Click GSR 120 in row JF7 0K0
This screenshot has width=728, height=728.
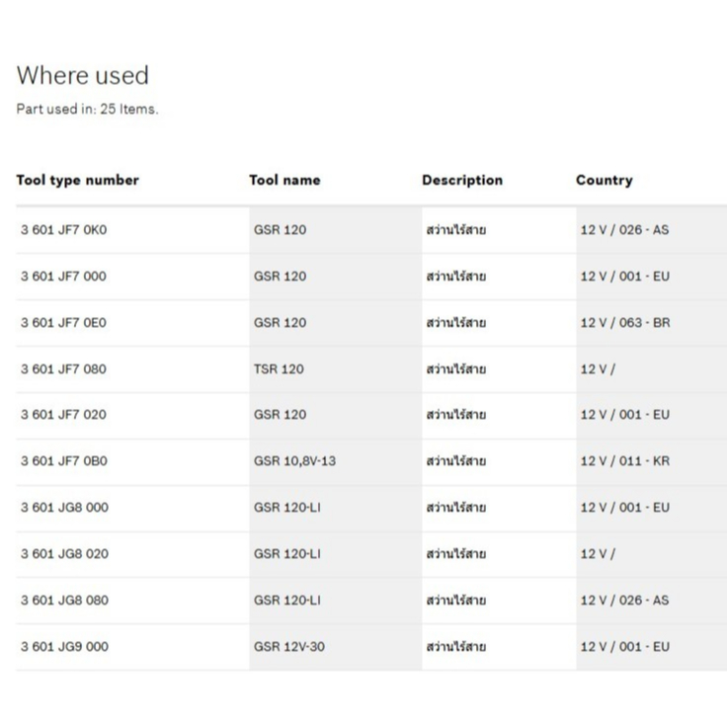[280, 230]
